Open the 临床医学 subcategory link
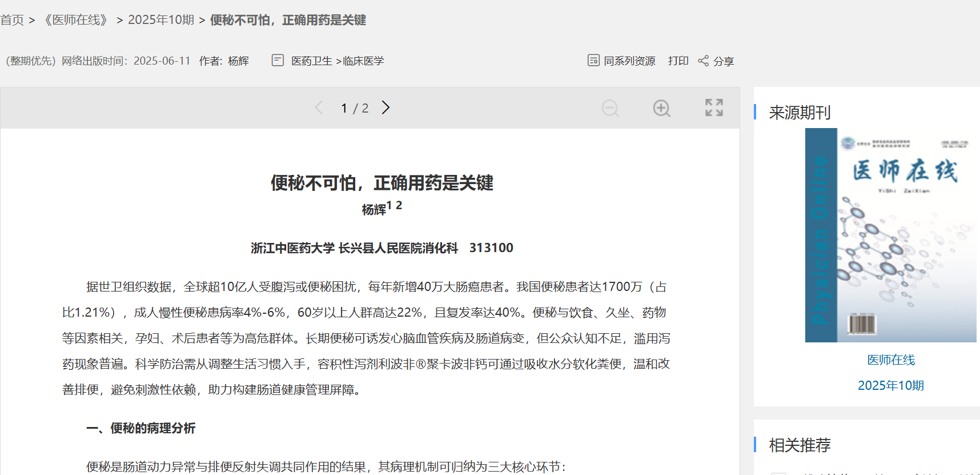 tap(363, 61)
